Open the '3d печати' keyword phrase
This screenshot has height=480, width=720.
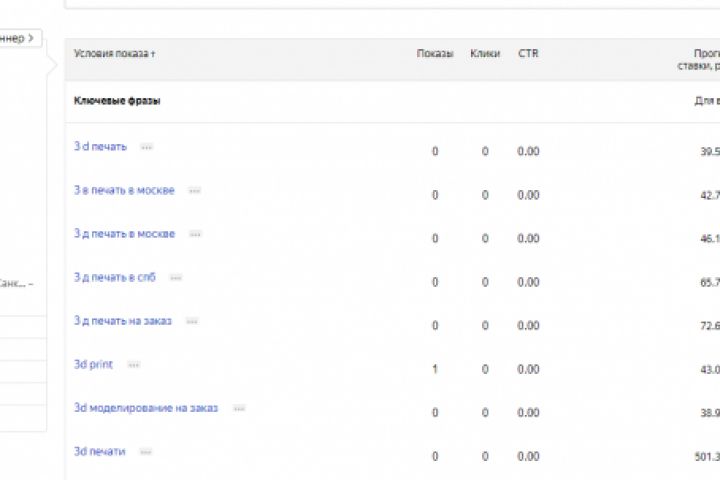click(x=99, y=452)
